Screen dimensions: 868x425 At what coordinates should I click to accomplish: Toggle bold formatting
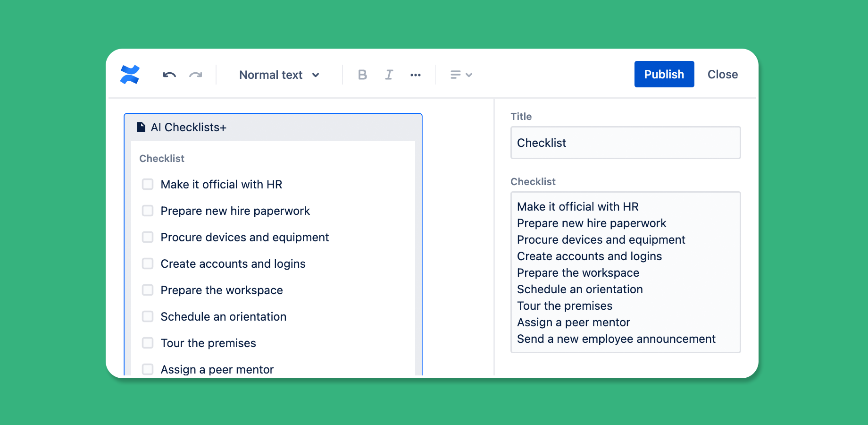(x=362, y=75)
